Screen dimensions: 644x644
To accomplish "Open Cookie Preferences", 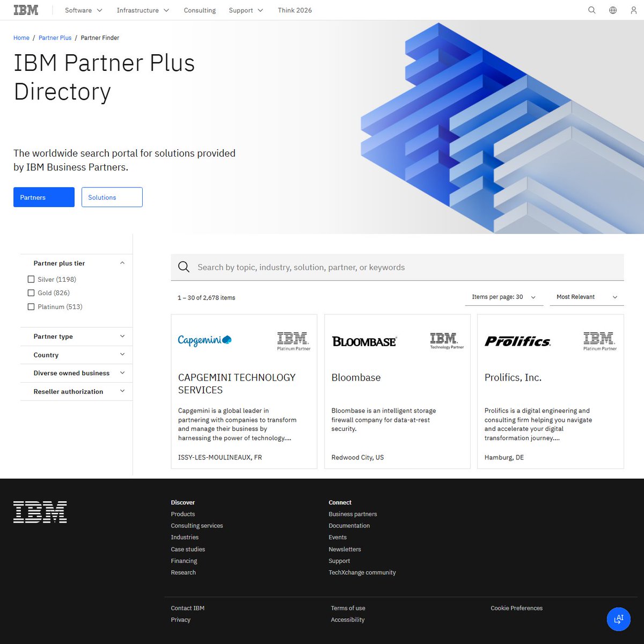I will coord(517,608).
